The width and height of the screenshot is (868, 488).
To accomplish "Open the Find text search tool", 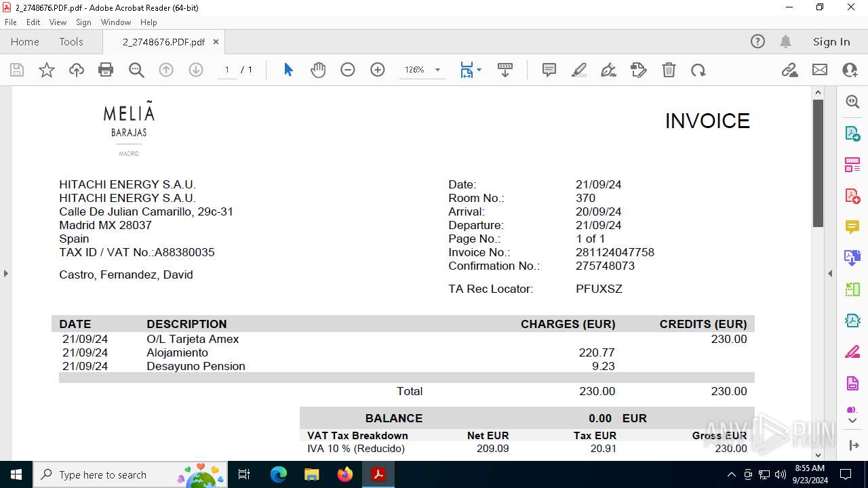I will coord(136,70).
